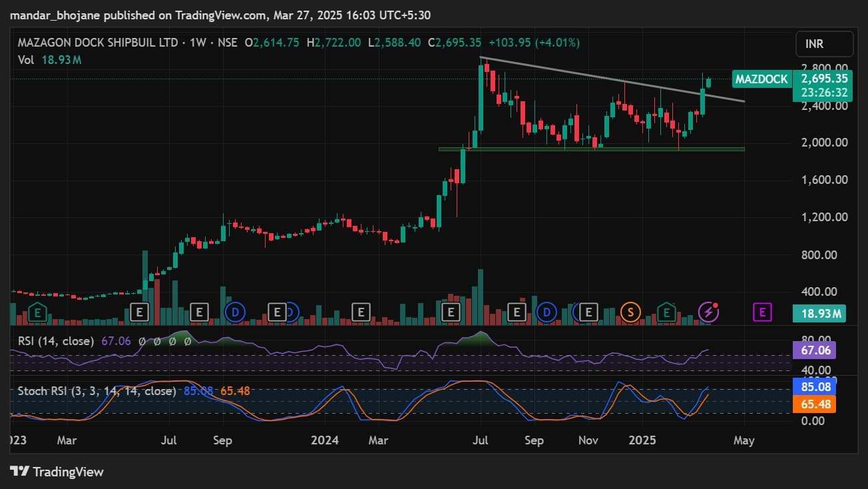Click the white E marker right of Nov 2024

pyautogui.click(x=588, y=311)
